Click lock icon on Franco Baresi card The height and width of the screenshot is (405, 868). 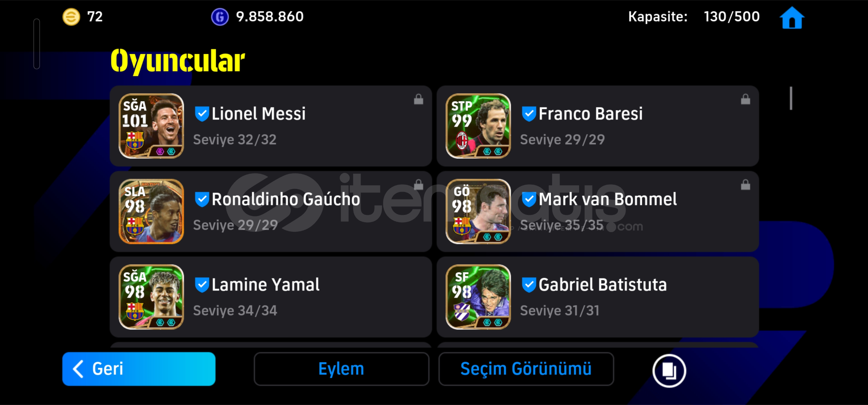745,99
